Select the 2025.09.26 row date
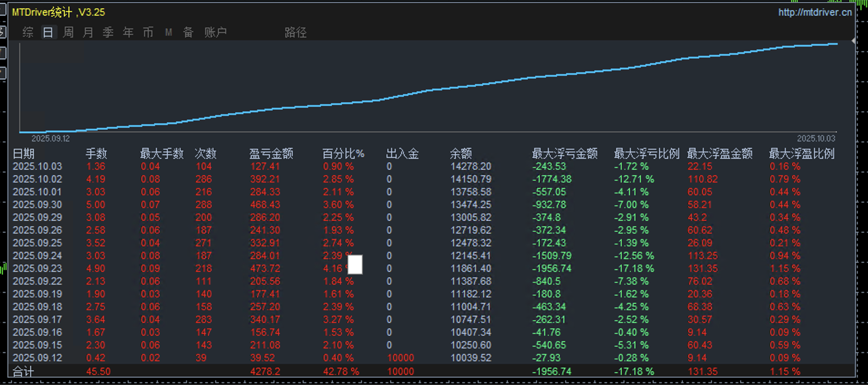 pos(37,230)
